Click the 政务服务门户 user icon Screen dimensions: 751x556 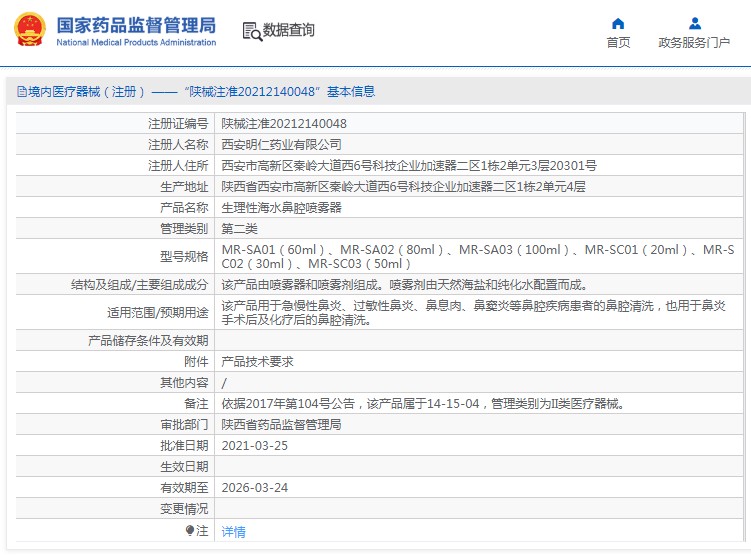click(694, 23)
